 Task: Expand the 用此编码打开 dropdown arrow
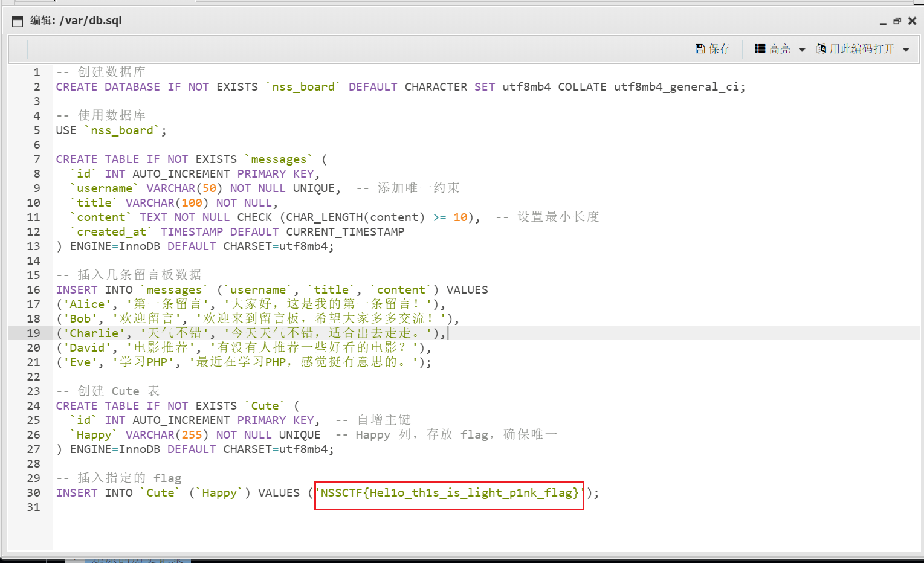click(x=906, y=50)
